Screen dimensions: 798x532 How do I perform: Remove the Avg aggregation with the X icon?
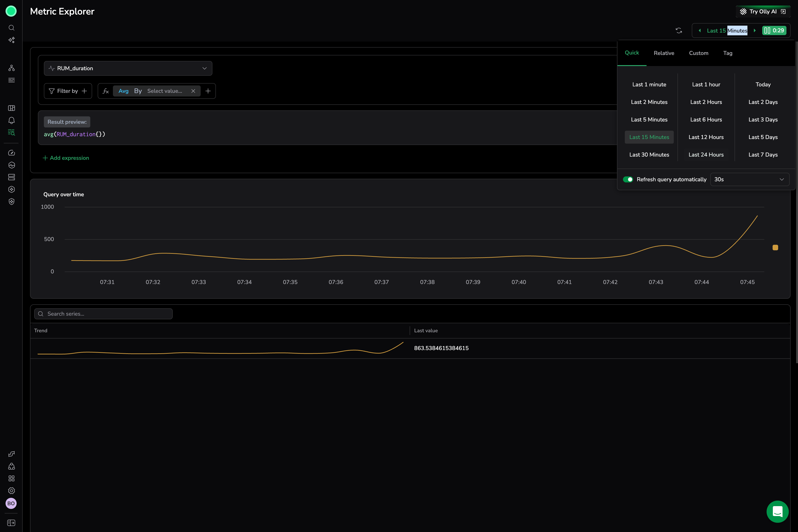(193, 91)
